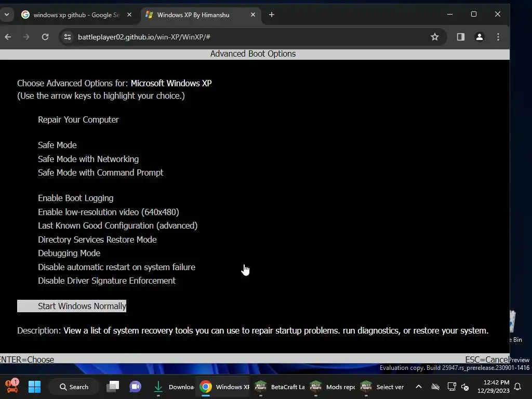Select the Windows XP By Himanshu tab
This screenshot has width=532, height=399.
pyautogui.click(x=200, y=15)
